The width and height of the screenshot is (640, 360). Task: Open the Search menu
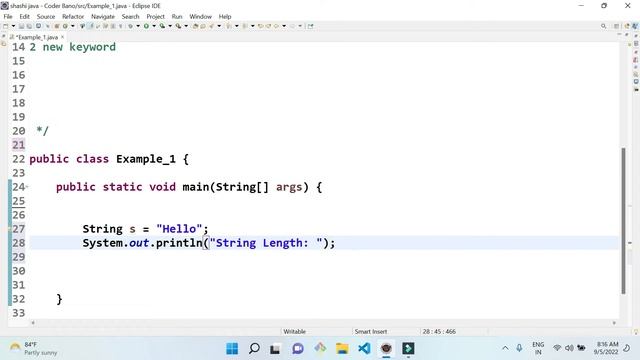131,17
